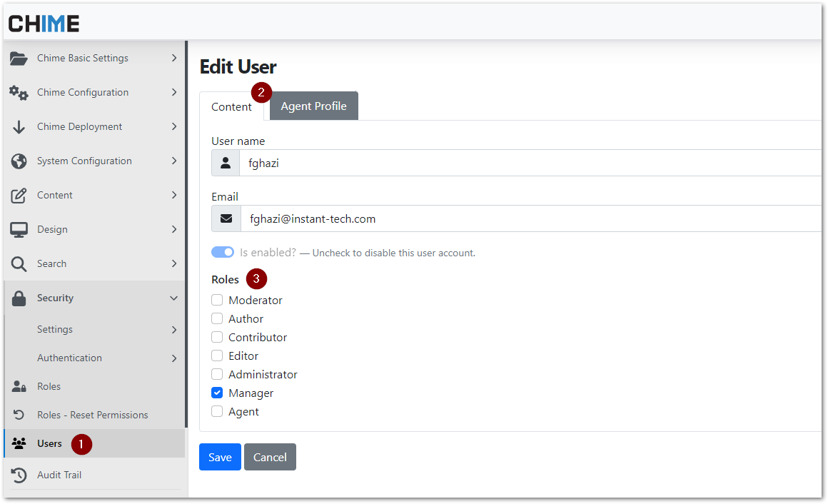
Task: Click the down-arrow Chime Deployment icon
Action: coord(19,127)
